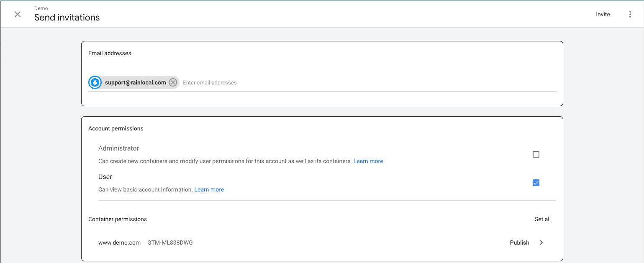Image resolution: width=644 pixels, height=263 pixels.
Task: Click the support@rainlocal.com email text
Action: (x=136, y=82)
